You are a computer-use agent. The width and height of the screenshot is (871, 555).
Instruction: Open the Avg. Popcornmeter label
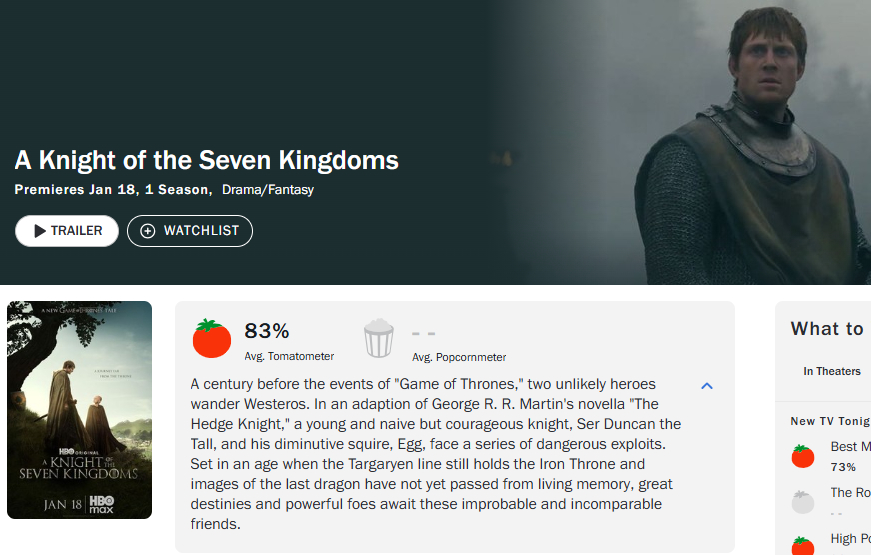pyautogui.click(x=459, y=357)
